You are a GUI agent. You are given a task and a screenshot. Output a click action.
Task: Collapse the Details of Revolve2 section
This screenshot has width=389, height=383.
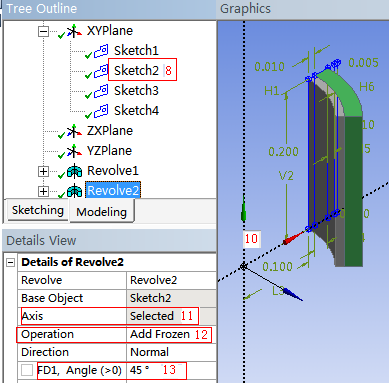[11, 262]
